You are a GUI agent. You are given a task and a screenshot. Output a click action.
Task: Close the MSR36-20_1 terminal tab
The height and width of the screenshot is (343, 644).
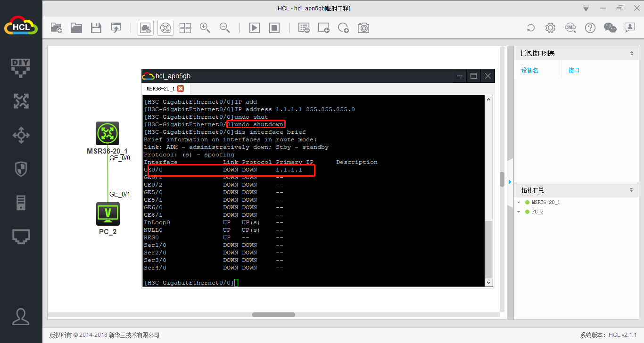(181, 89)
